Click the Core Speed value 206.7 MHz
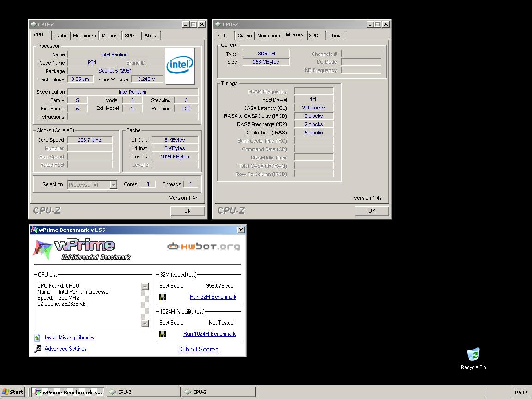This screenshot has height=399, width=532. (90, 140)
